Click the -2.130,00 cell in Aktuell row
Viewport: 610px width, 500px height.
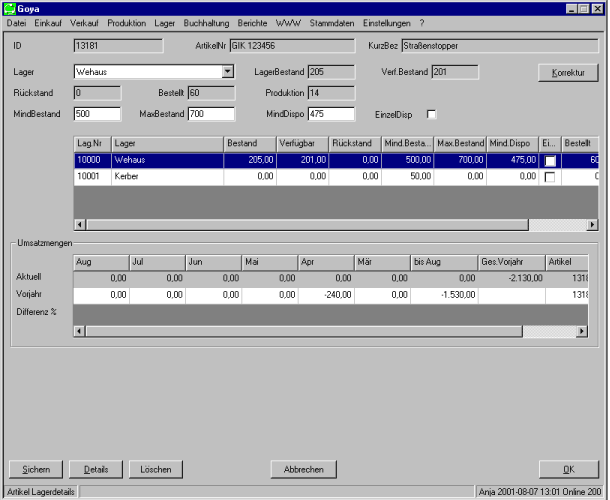pyautogui.click(x=511, y=278)
